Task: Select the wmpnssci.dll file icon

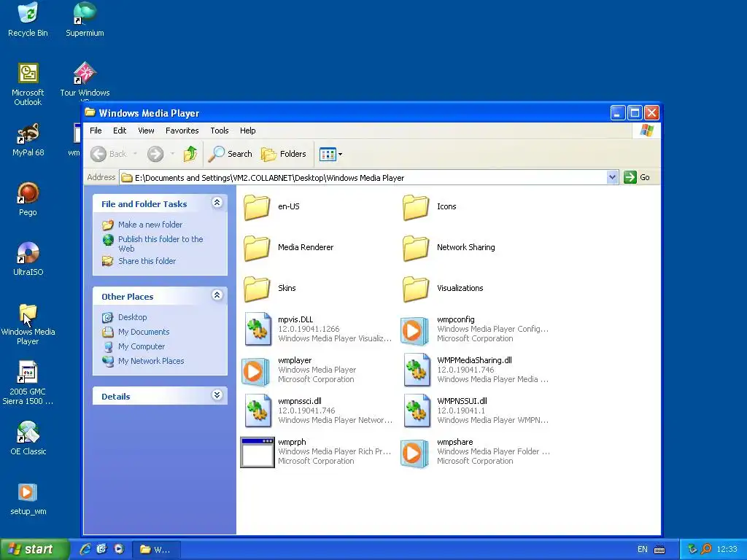Action: [258, 411]
